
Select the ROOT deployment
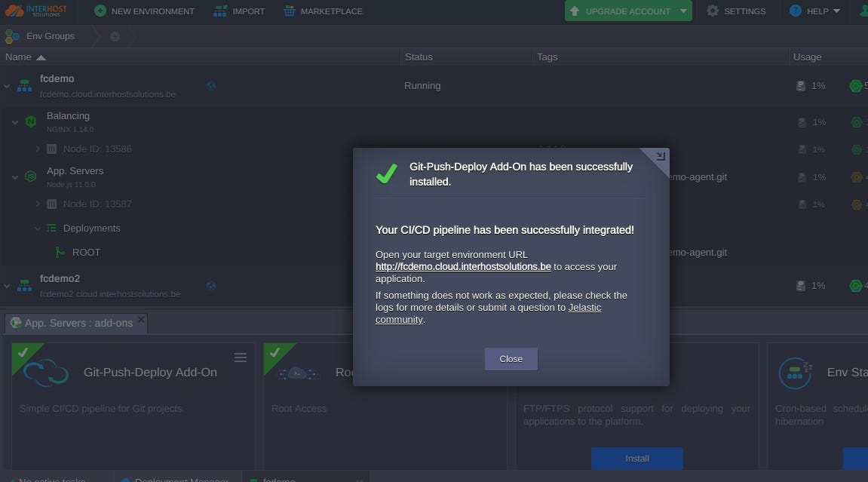[x=87, y=253]
